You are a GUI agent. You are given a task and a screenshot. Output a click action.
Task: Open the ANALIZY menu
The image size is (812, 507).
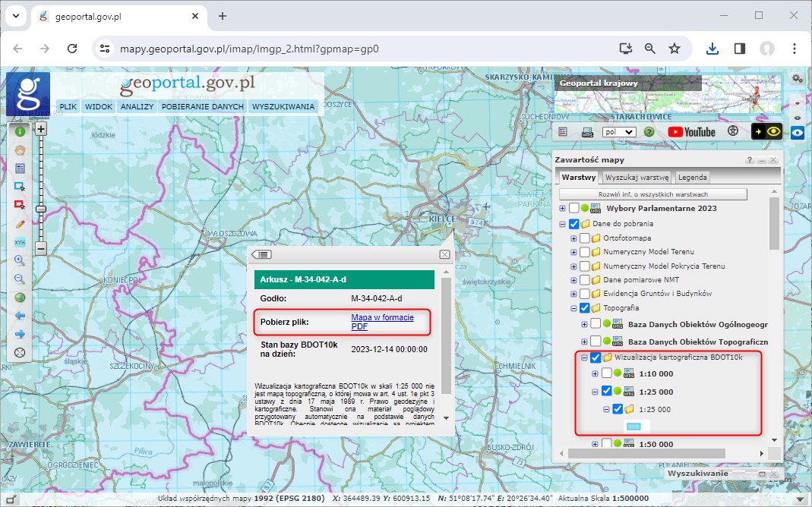[137, 107]
